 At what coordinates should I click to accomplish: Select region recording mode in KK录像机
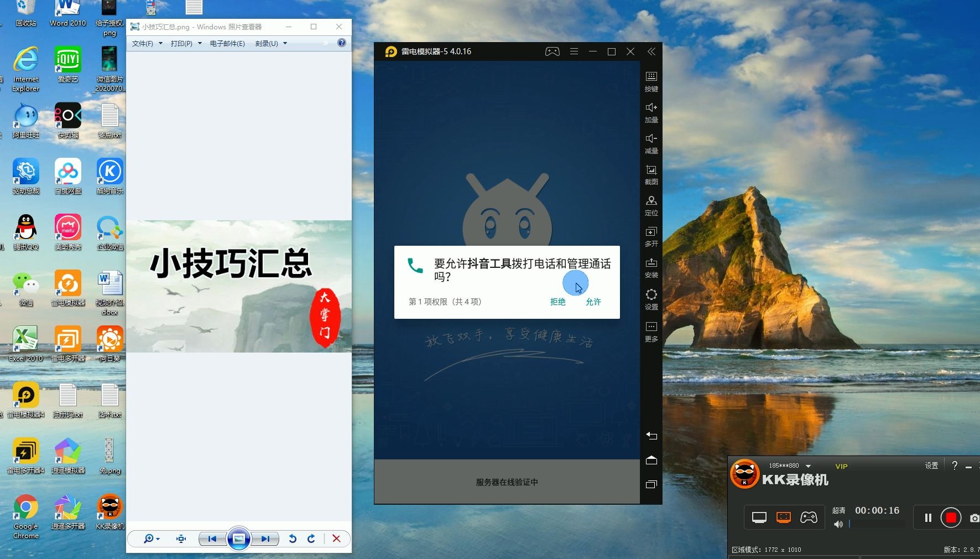[x=784, y=517]
